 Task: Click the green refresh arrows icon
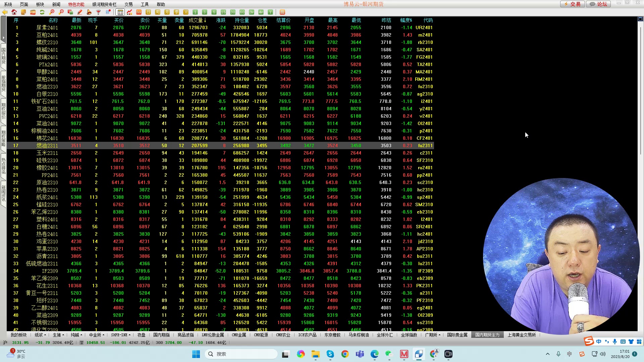pyautogui.click(x=42, y=12)
